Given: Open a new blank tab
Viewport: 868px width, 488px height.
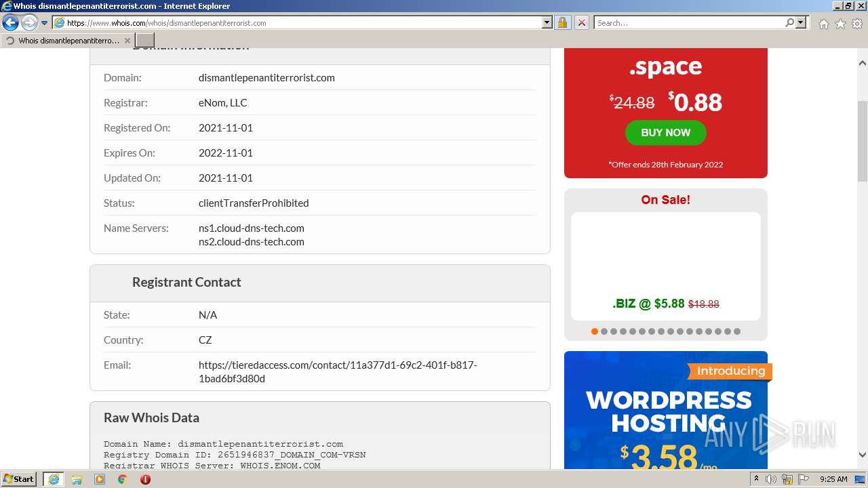Looking at the screenshot, I should 145,41.
